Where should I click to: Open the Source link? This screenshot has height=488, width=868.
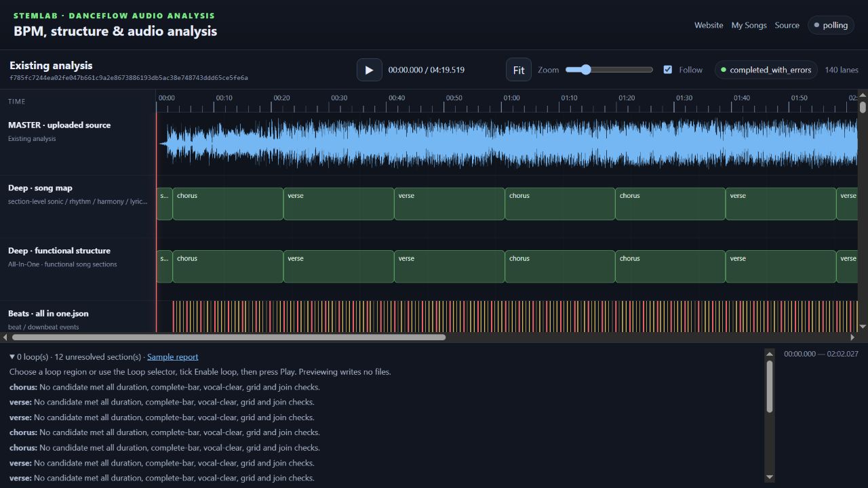point(787,25)
